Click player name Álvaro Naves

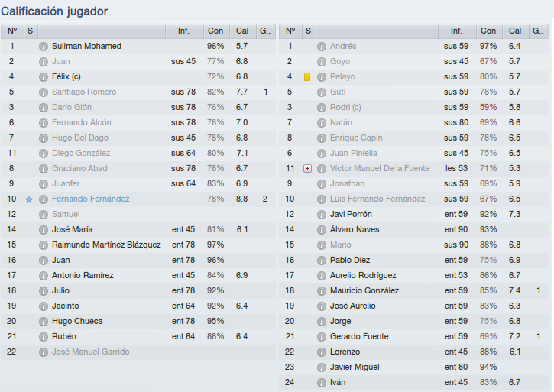tap(355, 230)
